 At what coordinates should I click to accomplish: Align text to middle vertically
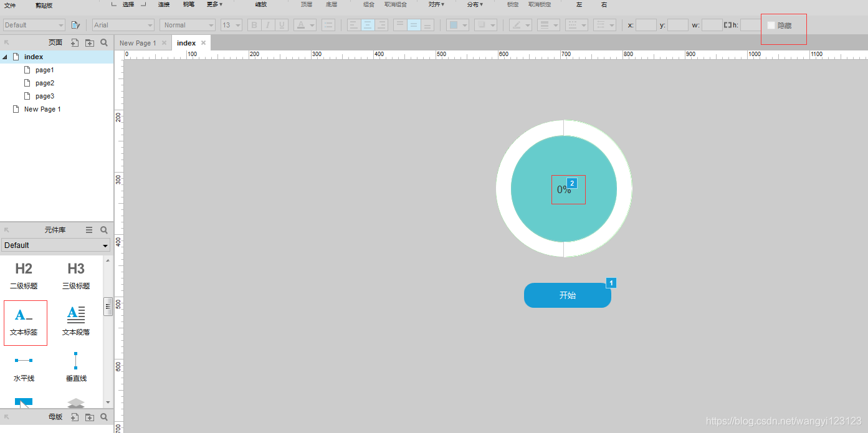pyautogui.click(x=414, y=25)
